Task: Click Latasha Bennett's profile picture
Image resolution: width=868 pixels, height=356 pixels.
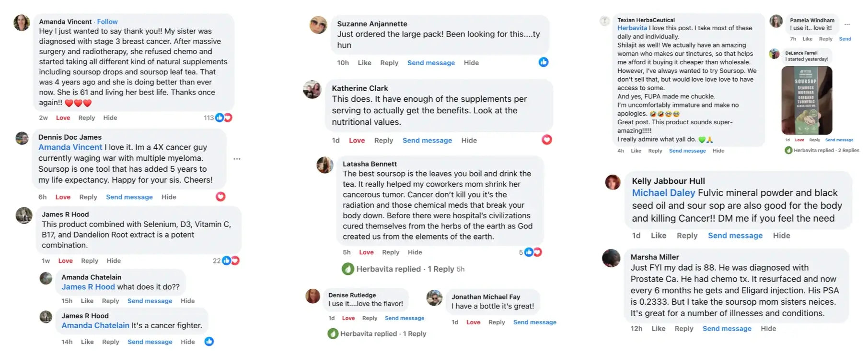Action: [x=325, y=165]
